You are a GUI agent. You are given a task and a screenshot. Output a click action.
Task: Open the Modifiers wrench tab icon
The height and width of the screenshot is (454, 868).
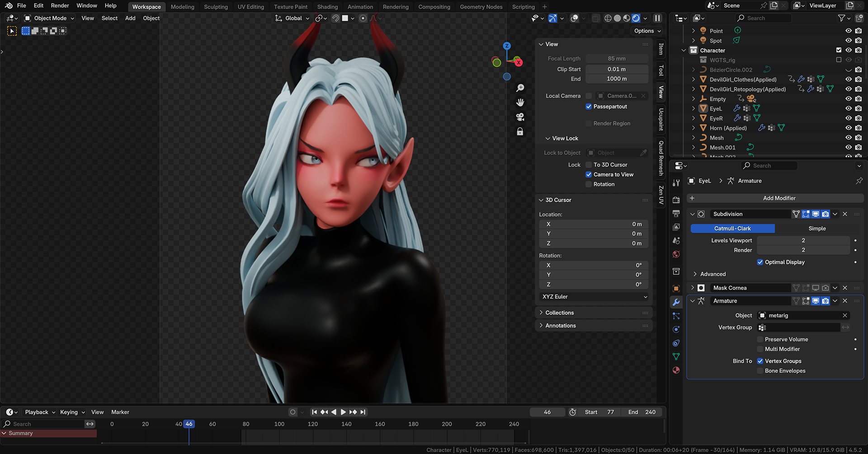click(x=676, y=302)
